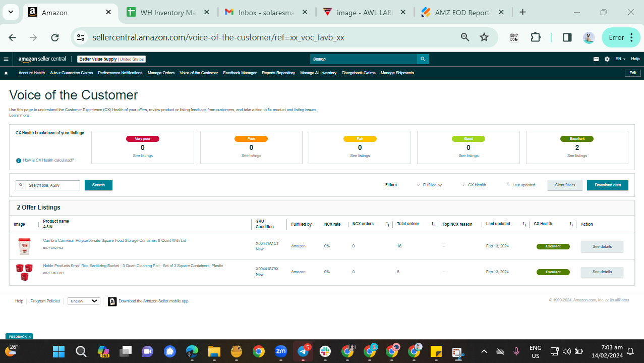Click the bookmark flag icon in favorites bar
This screenshot has width=644, height=363.
(6, 73)
